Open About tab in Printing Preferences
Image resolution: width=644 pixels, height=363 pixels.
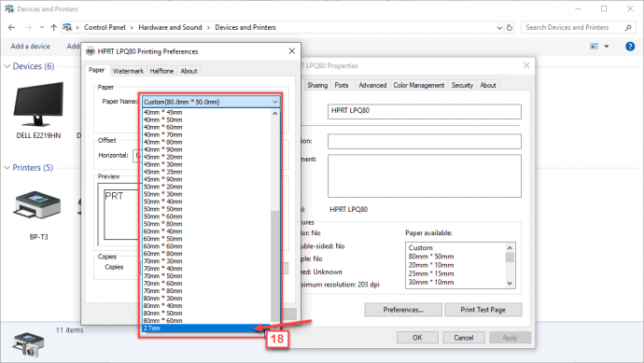[x=189, y=71]
